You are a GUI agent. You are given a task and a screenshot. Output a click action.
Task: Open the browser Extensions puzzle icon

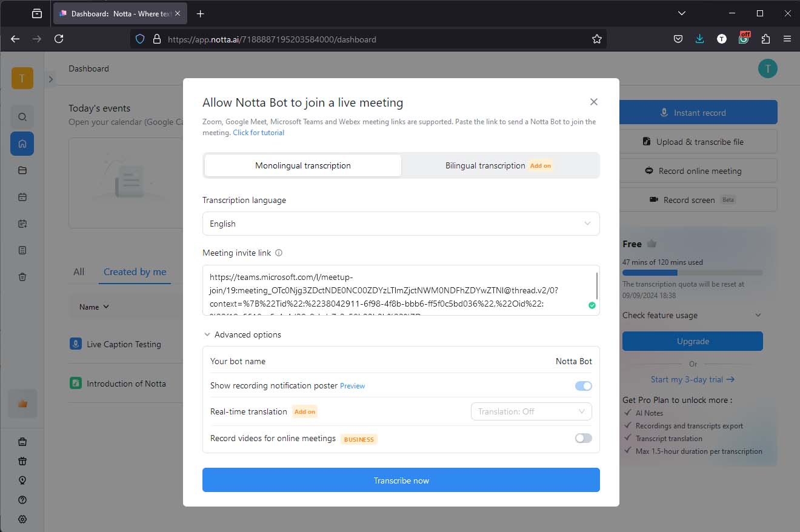tap(765, 39)
